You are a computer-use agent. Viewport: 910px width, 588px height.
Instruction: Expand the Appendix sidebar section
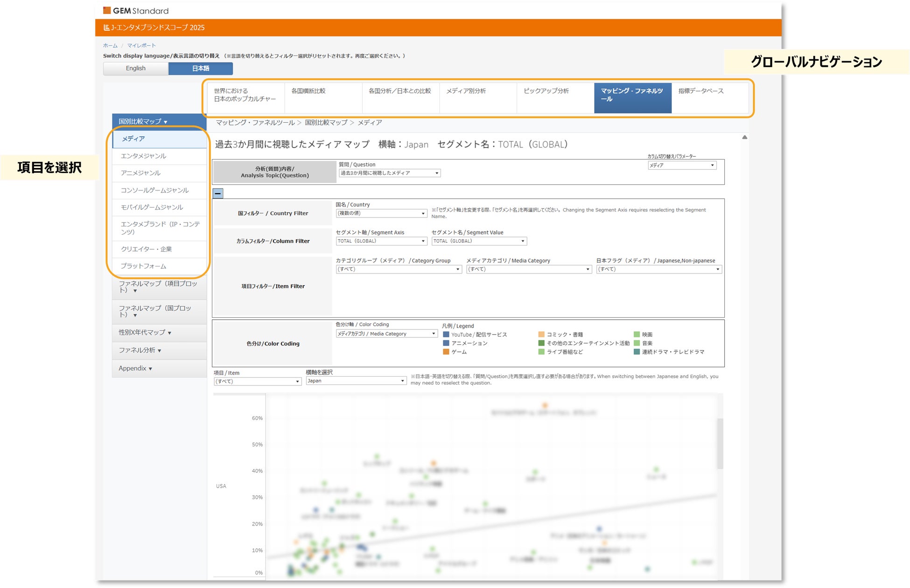point(135,369)
